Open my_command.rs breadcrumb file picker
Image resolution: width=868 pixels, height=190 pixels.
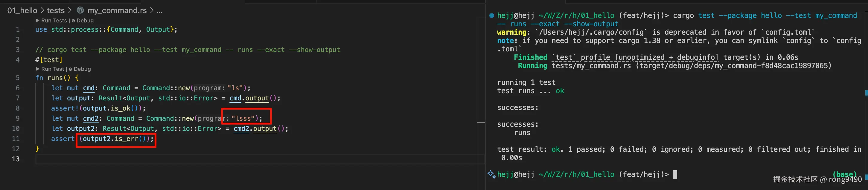coord(117,10)
